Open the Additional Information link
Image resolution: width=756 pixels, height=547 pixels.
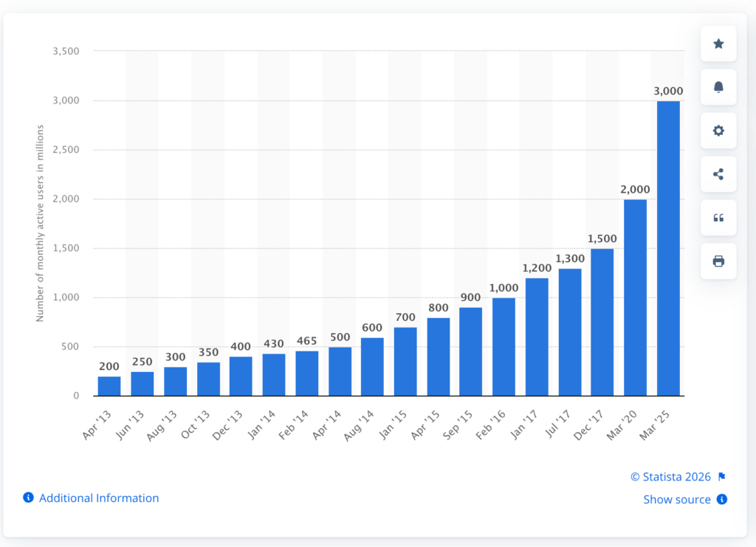point(98,498)
